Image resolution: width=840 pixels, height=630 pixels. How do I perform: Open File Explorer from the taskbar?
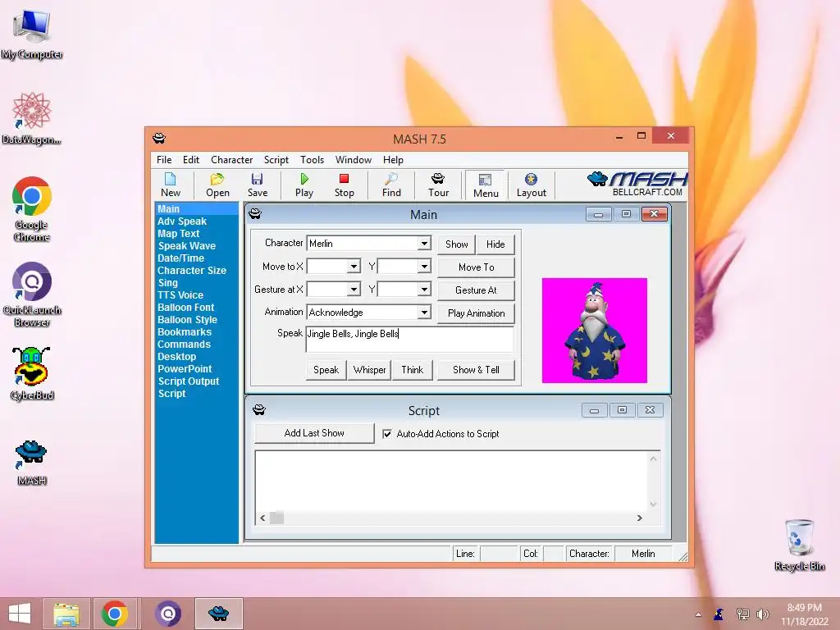point(66,614)
